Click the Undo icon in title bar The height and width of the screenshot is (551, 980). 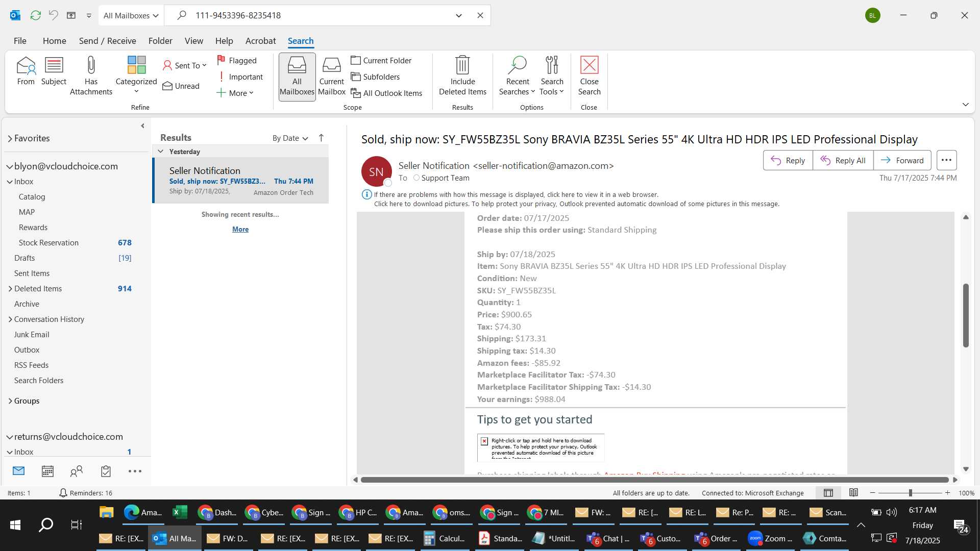point(53,15)
